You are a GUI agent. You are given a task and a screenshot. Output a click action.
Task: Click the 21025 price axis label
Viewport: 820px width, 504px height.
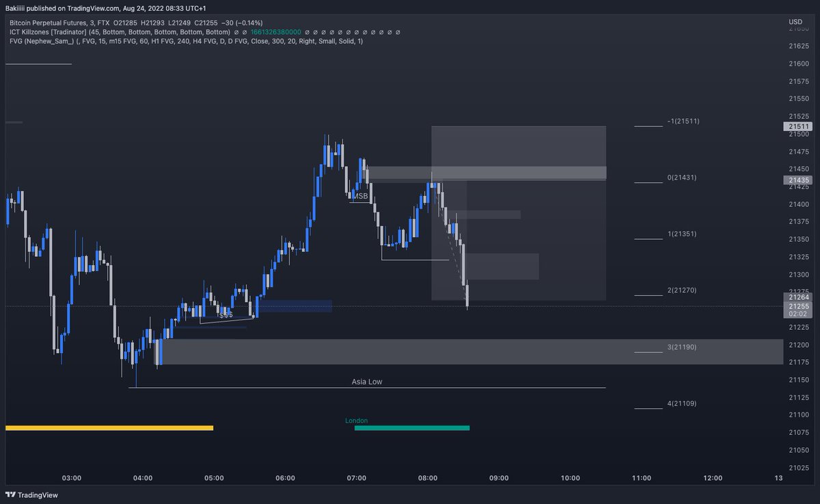tap(799, 468)
